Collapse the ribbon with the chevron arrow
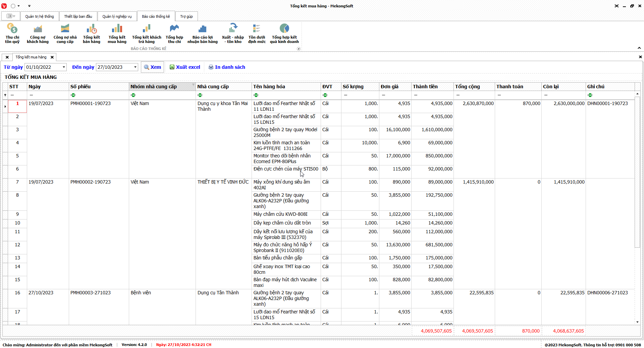644x348 pixels. [639, 48]
